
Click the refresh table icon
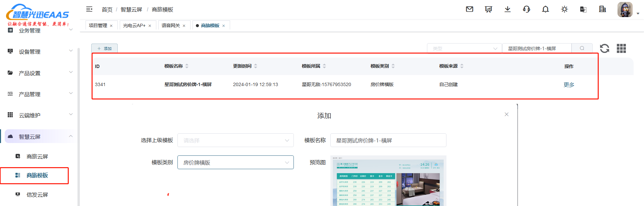coord(604,49)
